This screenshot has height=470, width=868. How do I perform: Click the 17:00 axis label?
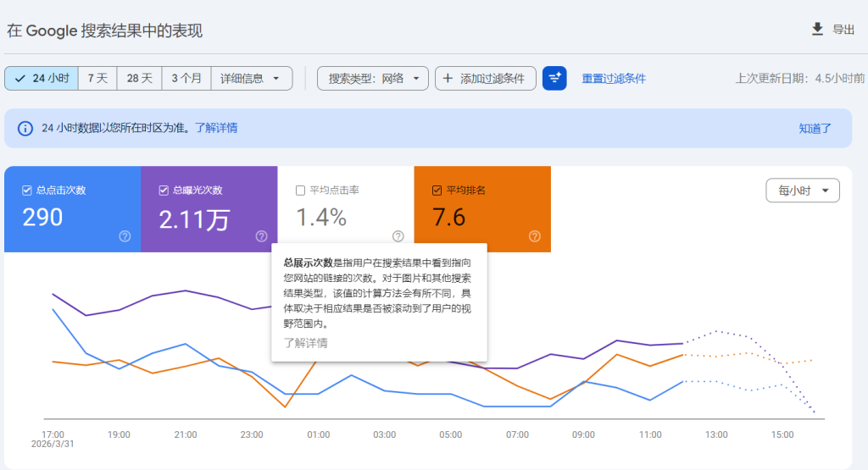tap(53, 434)
